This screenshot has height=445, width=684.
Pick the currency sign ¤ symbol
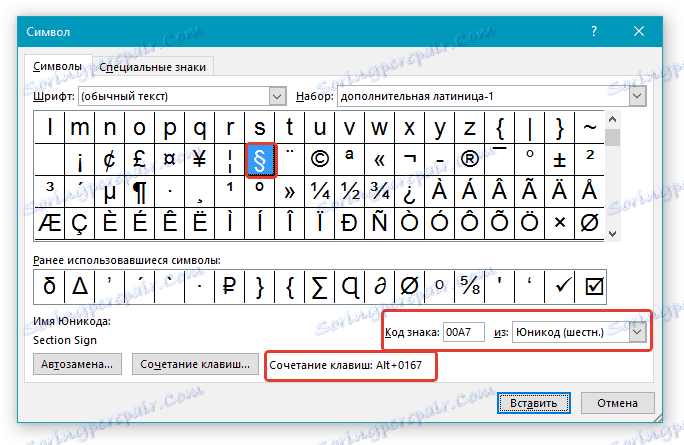click(169, 160)
